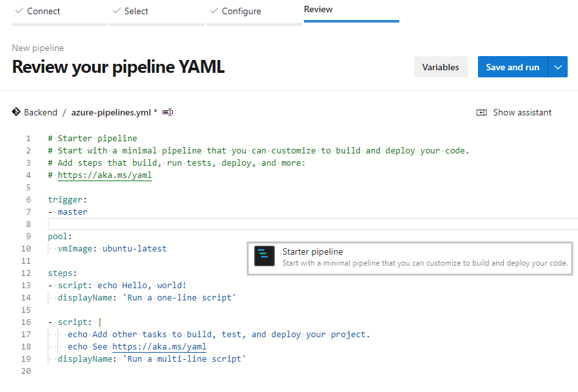Show assistant text button
This screenshot has height=392, width=578.
pos(522,112)
